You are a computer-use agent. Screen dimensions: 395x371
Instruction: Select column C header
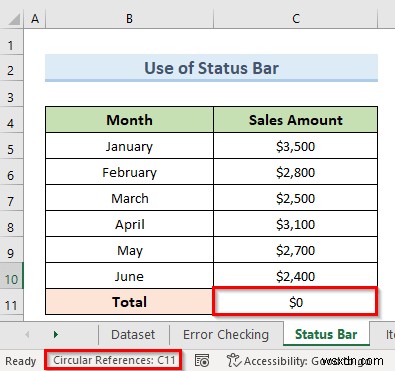[x=296, y=19]
